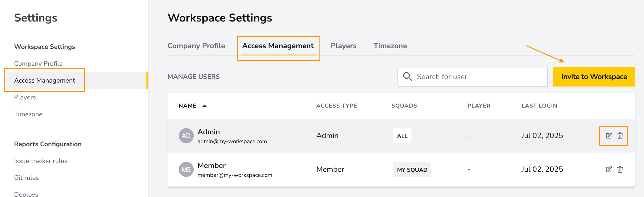Open Issue tracker rules in sidebar
Image resolution: width=644 pixels, height=197 pixels.
41,161
